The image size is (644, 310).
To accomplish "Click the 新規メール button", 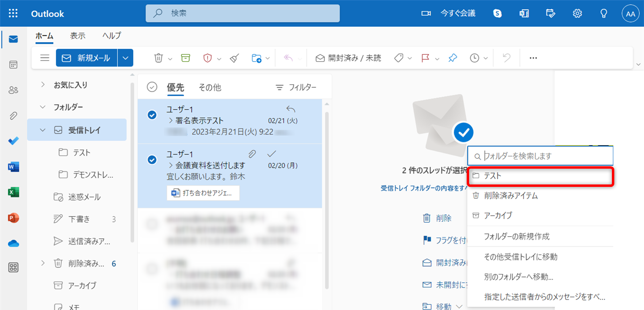I will click(87, 58).
